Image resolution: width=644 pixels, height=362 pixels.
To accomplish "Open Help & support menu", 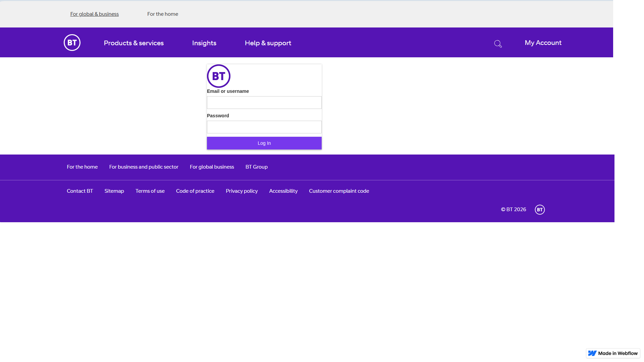I will coord(268,43).
